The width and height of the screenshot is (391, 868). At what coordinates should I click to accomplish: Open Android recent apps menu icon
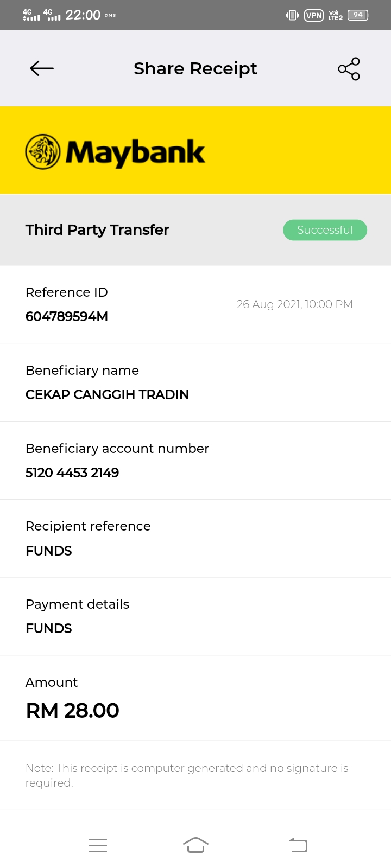[98, 845]
